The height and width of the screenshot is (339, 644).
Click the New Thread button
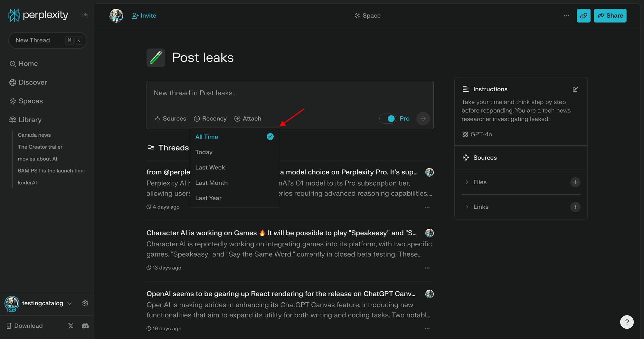pos(48,40)
